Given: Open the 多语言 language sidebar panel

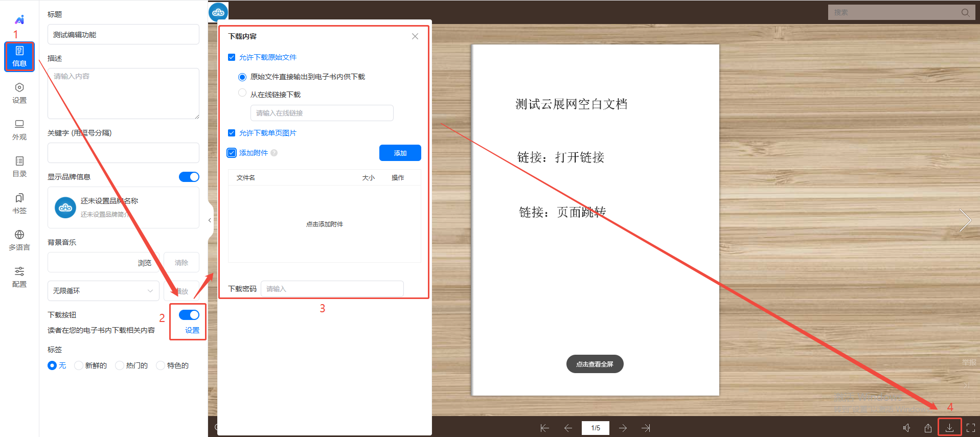Looking at the screenshot, I should (19, 240).
